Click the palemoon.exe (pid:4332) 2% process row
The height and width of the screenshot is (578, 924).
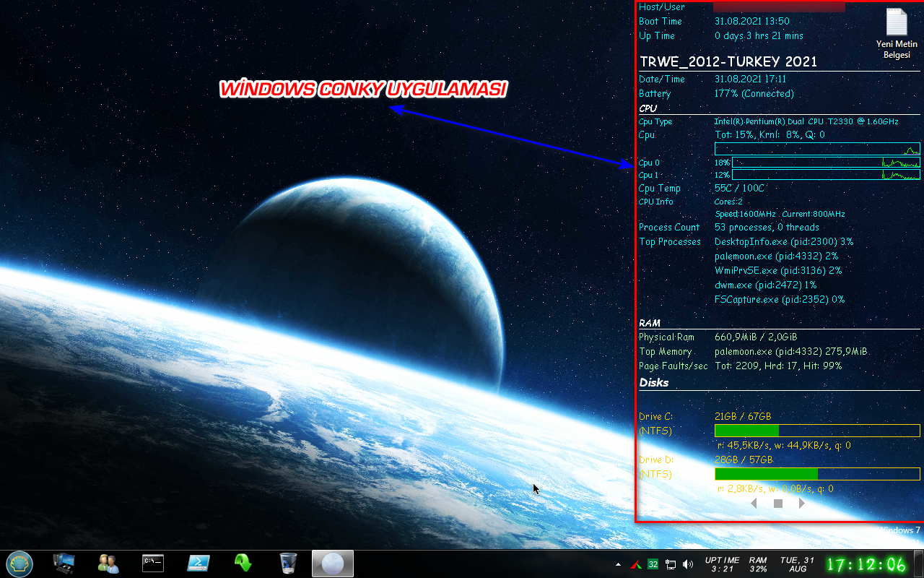777,256
